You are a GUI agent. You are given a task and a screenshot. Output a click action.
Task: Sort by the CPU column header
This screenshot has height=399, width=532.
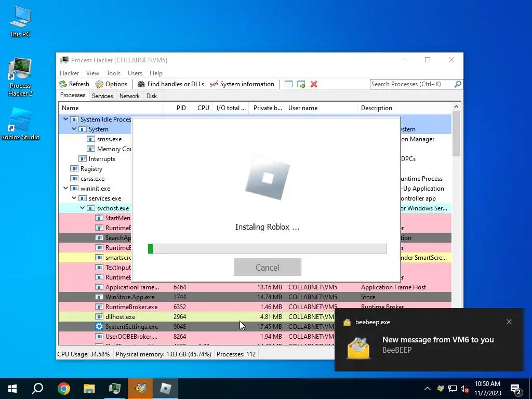click(201, 108)
